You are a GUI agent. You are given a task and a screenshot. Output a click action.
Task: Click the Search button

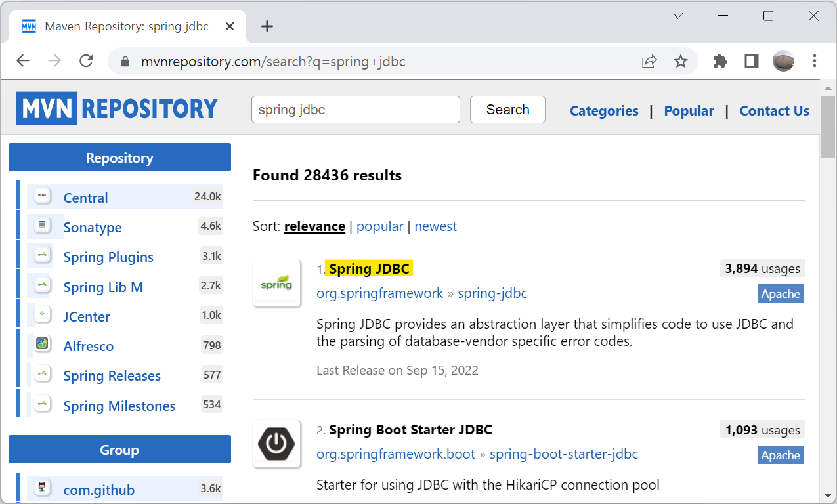(507, 110)
